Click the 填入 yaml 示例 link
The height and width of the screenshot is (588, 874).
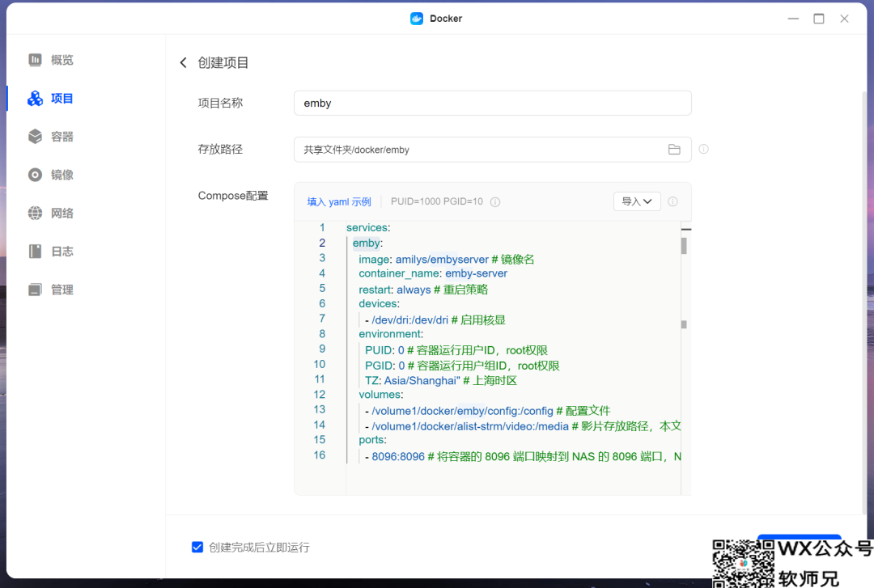(338, 202)
